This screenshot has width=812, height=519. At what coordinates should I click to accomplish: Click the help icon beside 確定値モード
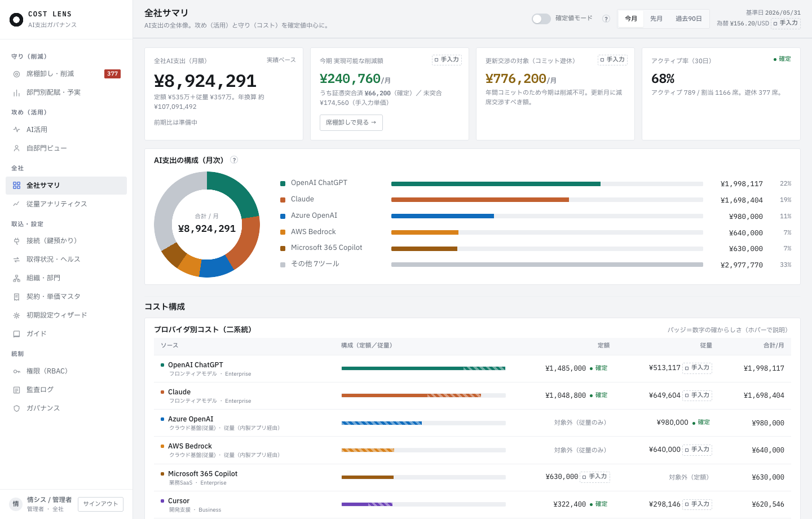point(606,19)
